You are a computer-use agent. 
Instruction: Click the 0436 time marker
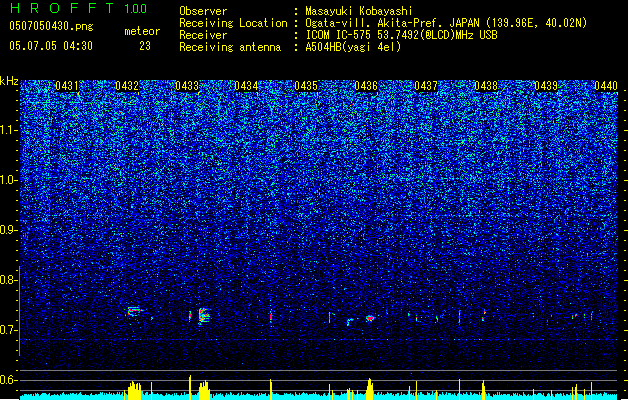[x=366, y=86]
